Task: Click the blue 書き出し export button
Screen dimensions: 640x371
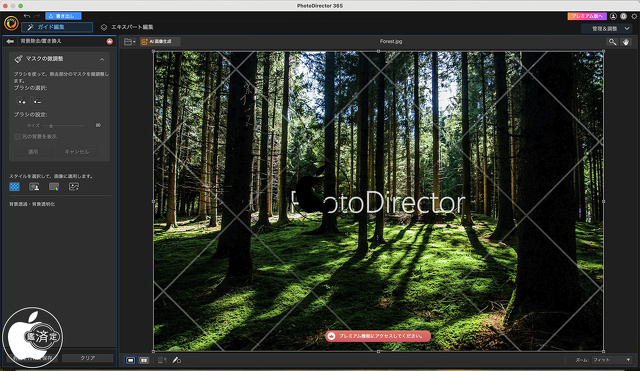Action: coord(63,16)
